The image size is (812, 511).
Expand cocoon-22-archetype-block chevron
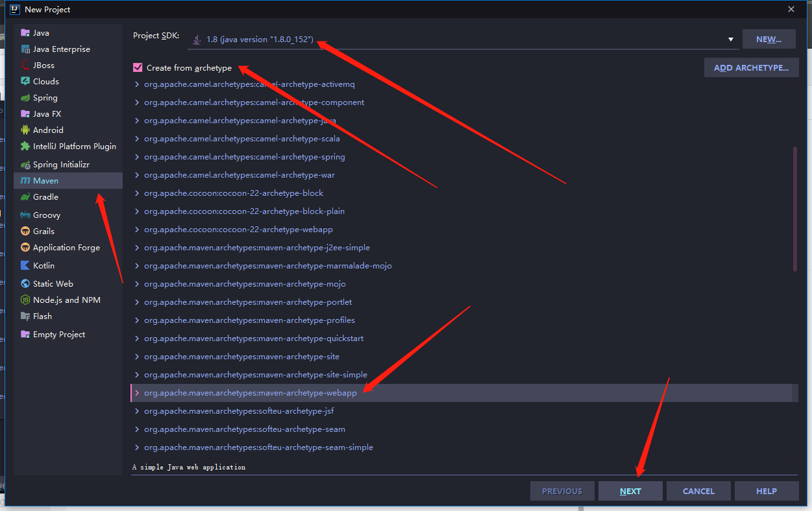pos(137,193)
